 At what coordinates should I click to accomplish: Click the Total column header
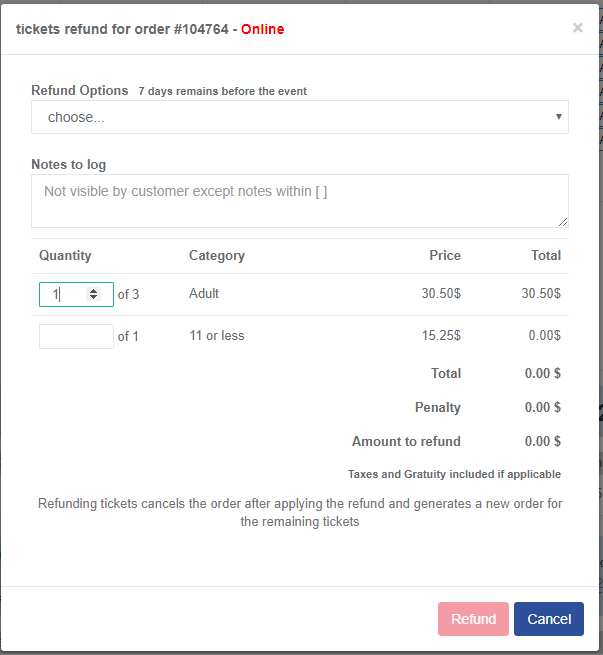(x=546, y=256)
